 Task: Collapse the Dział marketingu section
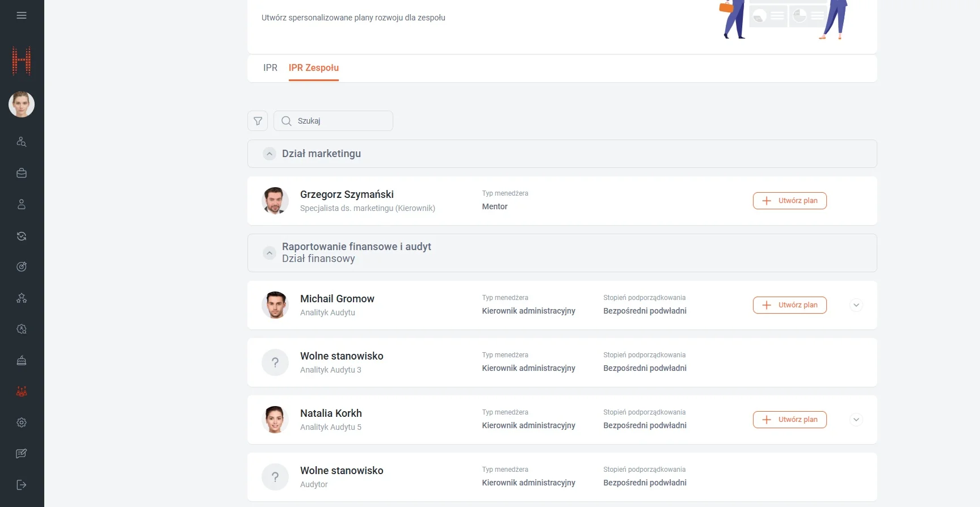click(x=270, y=154)
